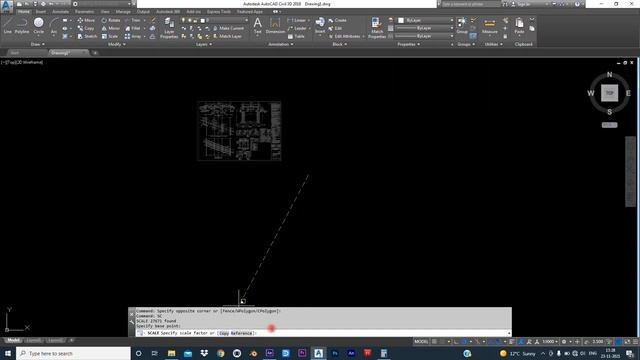Click the object color swatch

tap(401, 20)
